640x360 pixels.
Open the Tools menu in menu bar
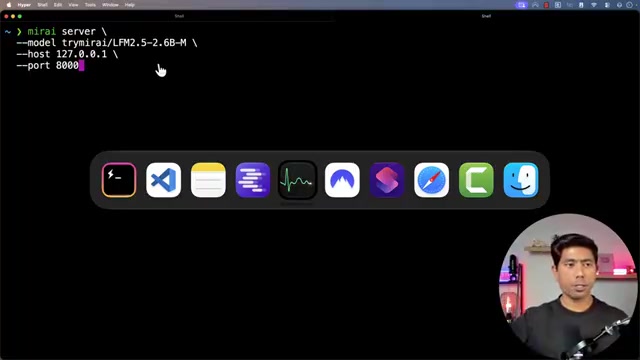(90, 5)
